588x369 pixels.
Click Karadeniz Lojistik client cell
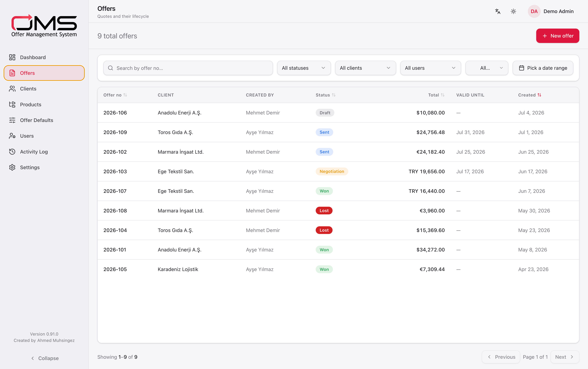coord(178,269)
